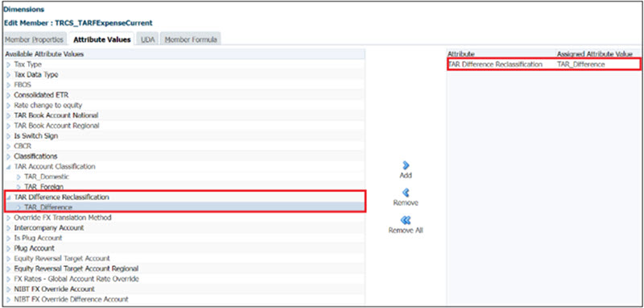The height and width of the screenshot is (308, 644).
Task: Select the Attribute Values tab
Action: click(x=102, y=40)
